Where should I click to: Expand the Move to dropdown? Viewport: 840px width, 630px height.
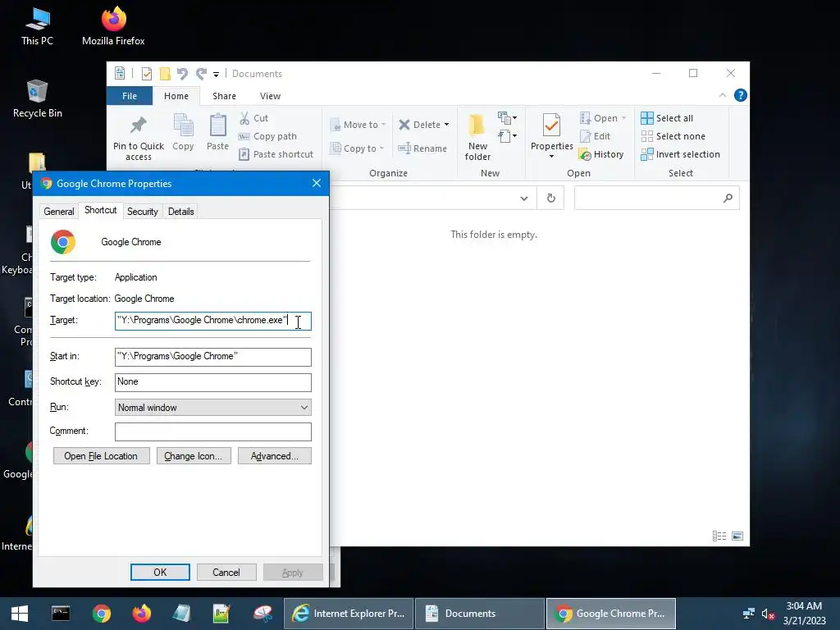(384, 125)
